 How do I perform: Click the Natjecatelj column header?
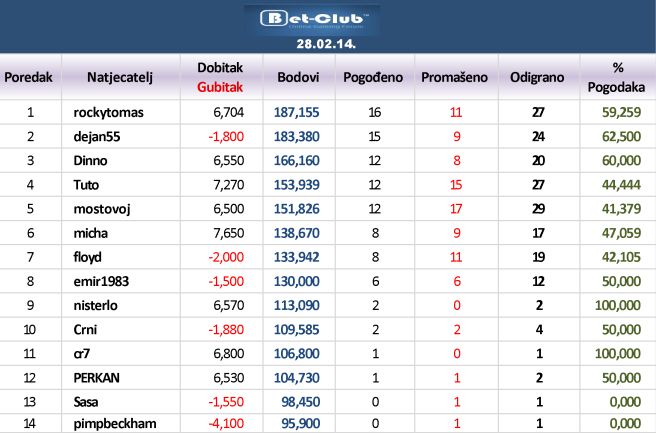click(x=120, y=77)
